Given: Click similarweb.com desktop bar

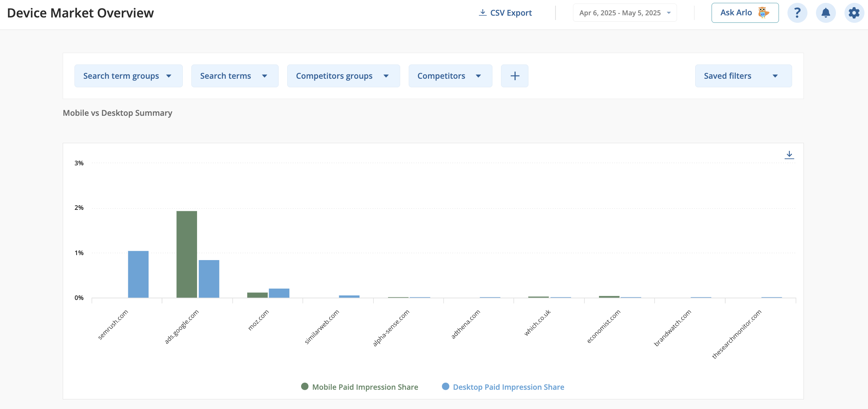Looking at the screenshot, I should tap(349, 296).
